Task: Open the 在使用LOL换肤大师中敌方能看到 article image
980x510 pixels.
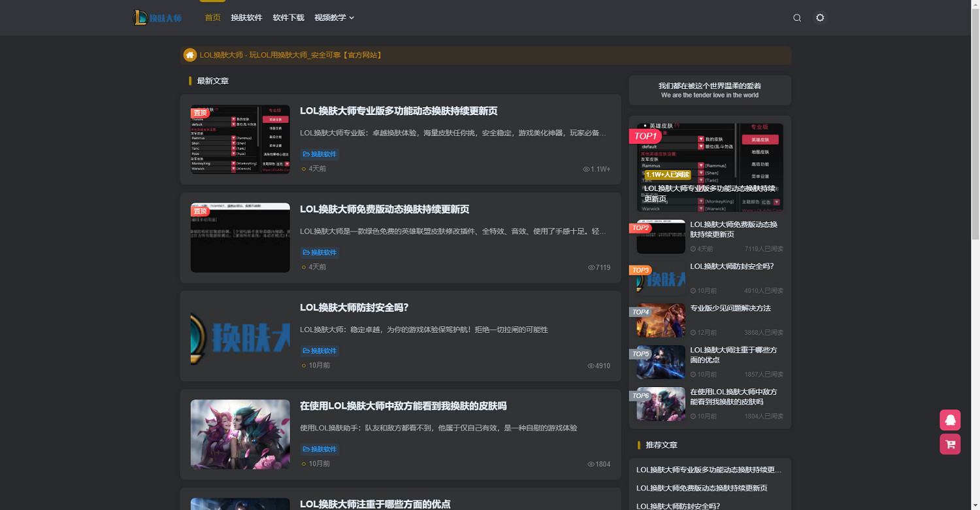Action: [x=240, y=434]
